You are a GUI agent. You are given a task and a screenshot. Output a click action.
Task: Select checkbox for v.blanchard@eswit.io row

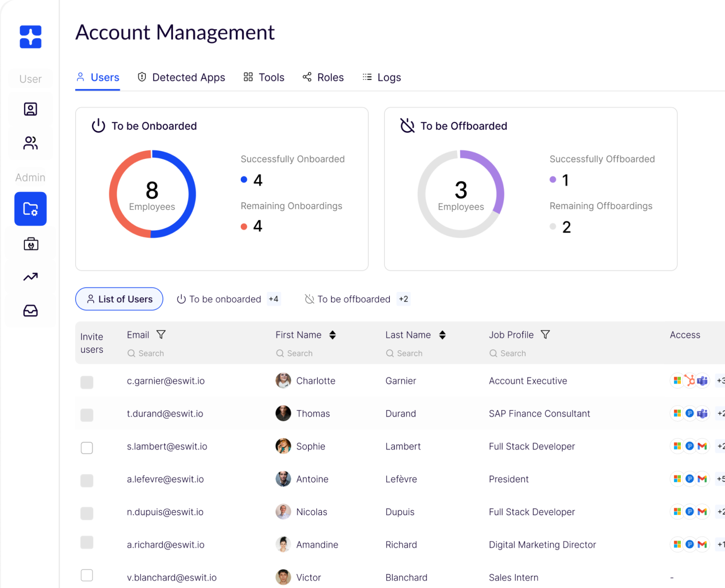click(87, 575)
